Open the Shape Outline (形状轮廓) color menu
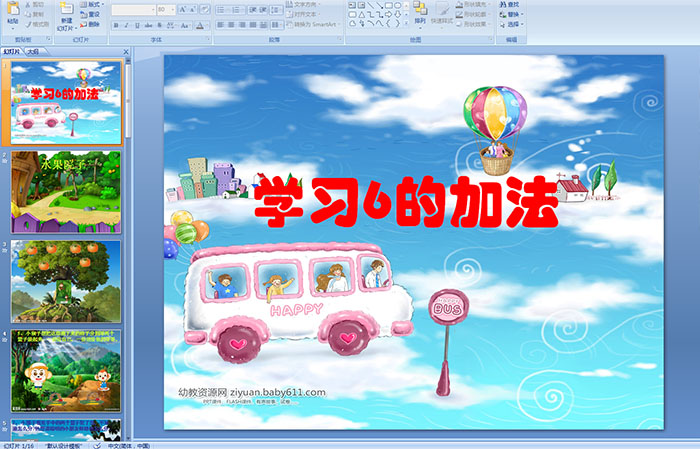The height and width of the screenshot is (449, 700). [473, 14]
